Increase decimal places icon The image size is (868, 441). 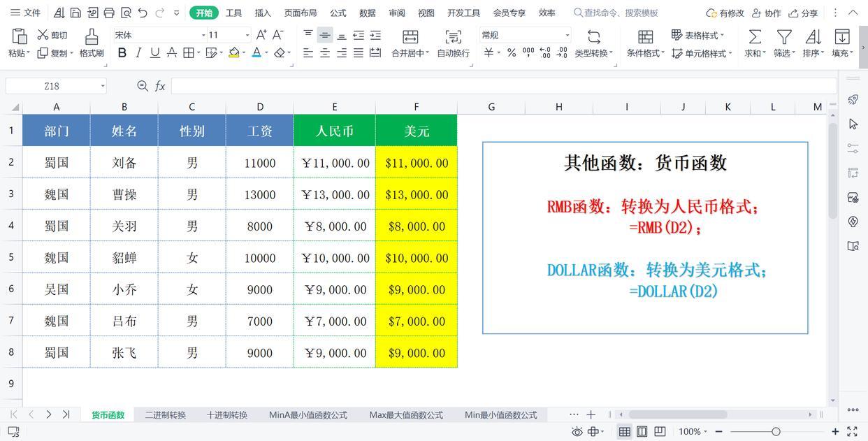545,52
